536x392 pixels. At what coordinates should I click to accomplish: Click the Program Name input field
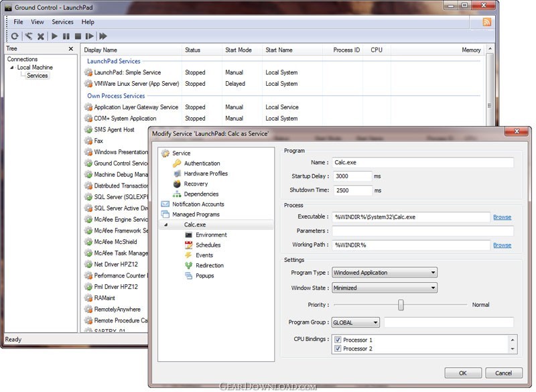tap(423, 163)
